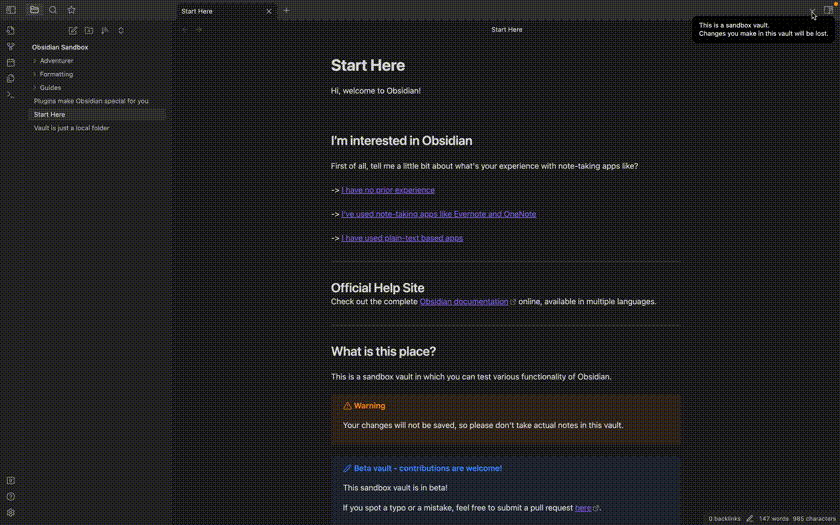Image resolution: width=840 pixels, height=525 pixels.
Task: Click the Obsidian Sandbox vault title
Action: [x=60, y=47]
